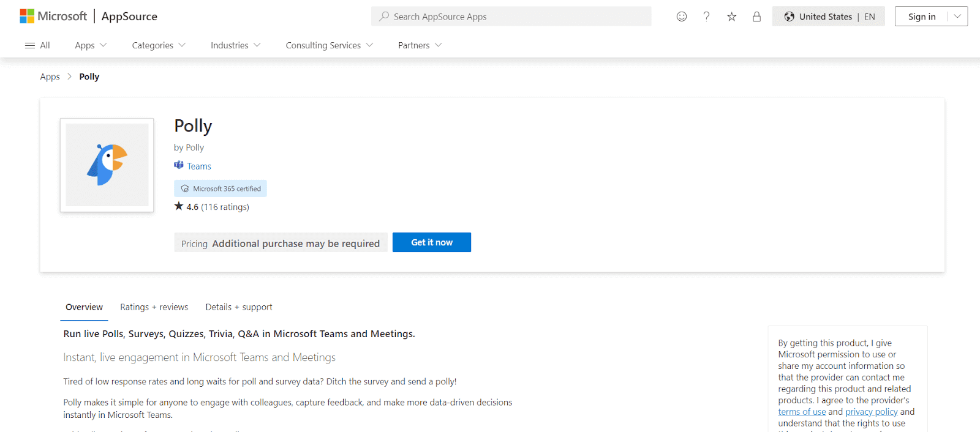Open the terms of use link
The height and width of the screenshot is (432, 980).
pos(802,412)
